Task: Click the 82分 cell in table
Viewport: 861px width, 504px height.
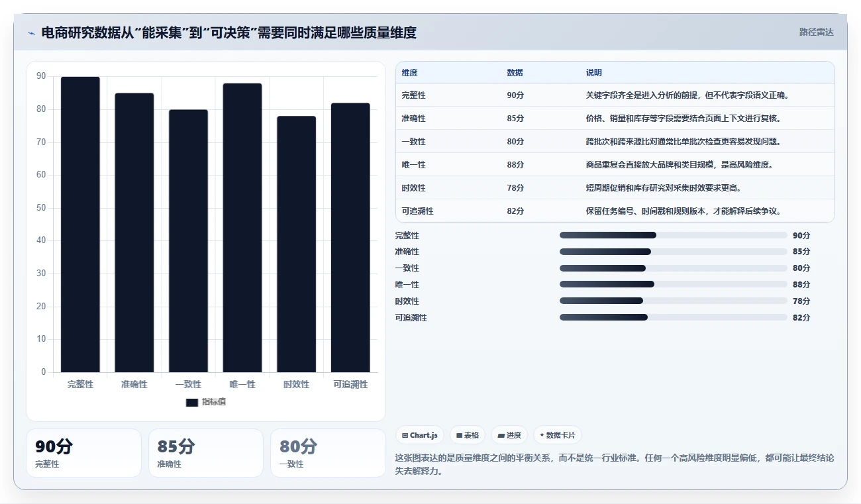Action: coord(515,211)
